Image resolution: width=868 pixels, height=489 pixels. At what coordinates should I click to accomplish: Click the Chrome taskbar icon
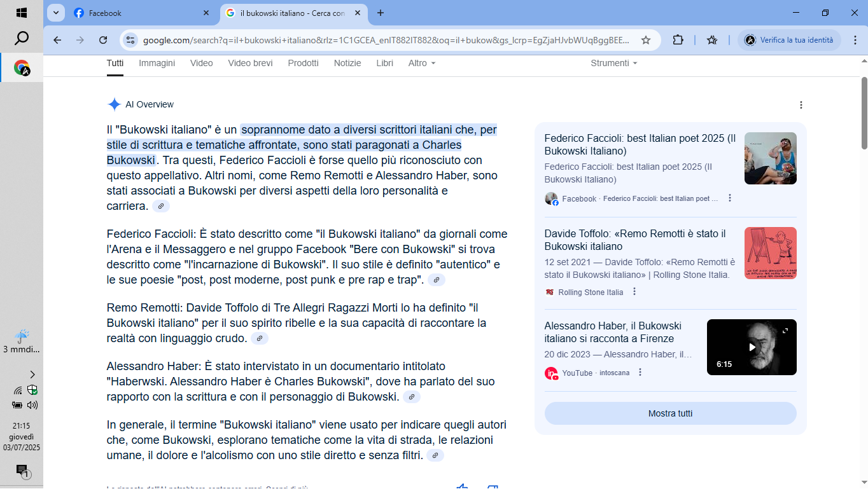[22, 68]
